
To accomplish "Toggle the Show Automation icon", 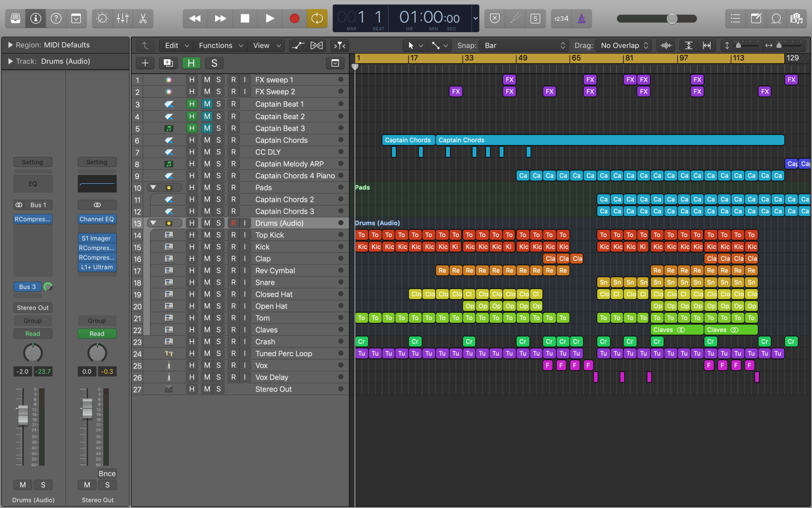I will click(298, 46).
